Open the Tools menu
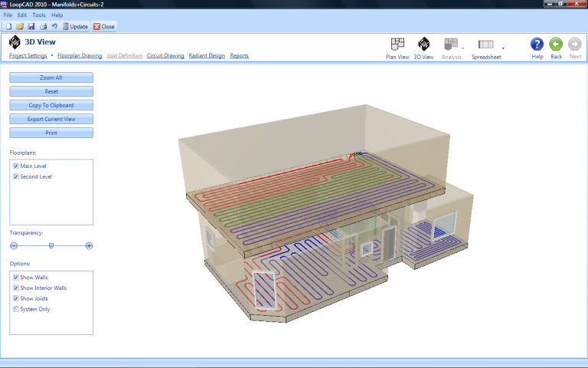 (x=39, y=15)
